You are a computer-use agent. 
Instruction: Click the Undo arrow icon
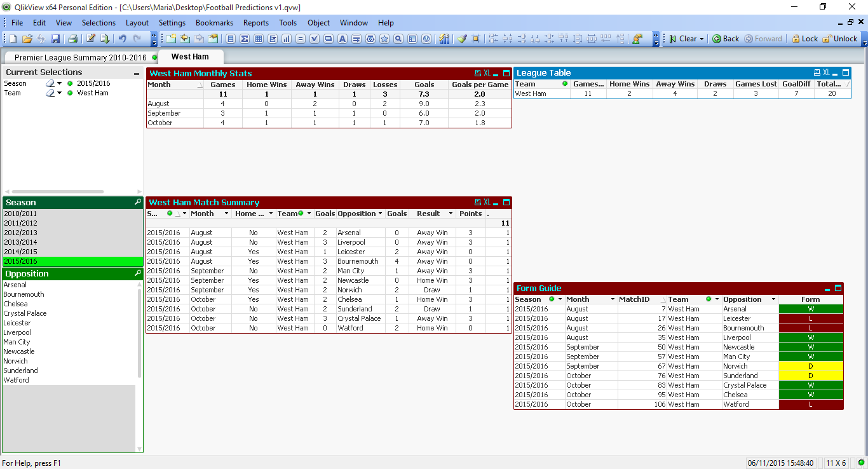(x=122, y=39)
